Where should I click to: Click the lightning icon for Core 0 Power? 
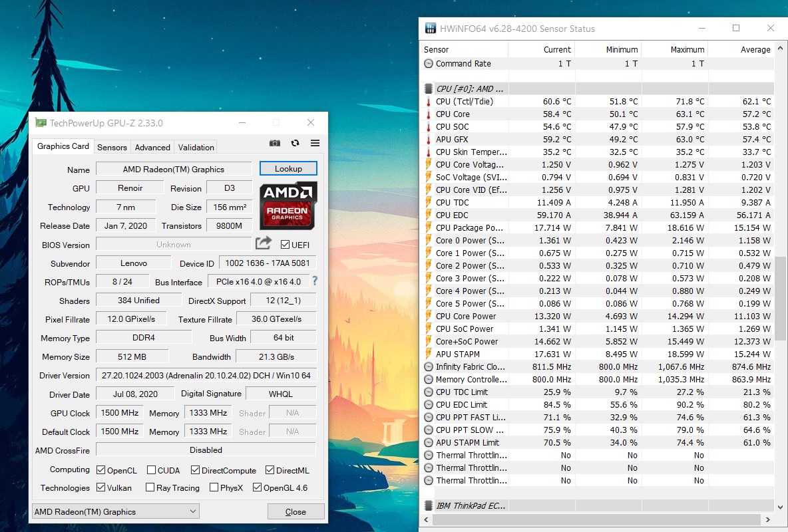[429, 241]
